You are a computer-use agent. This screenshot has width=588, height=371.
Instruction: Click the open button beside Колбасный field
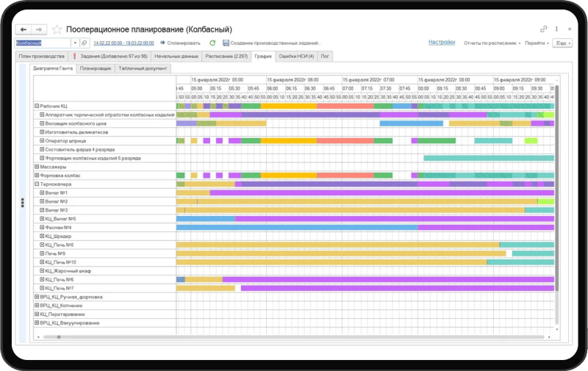click(x=85, y=43)
